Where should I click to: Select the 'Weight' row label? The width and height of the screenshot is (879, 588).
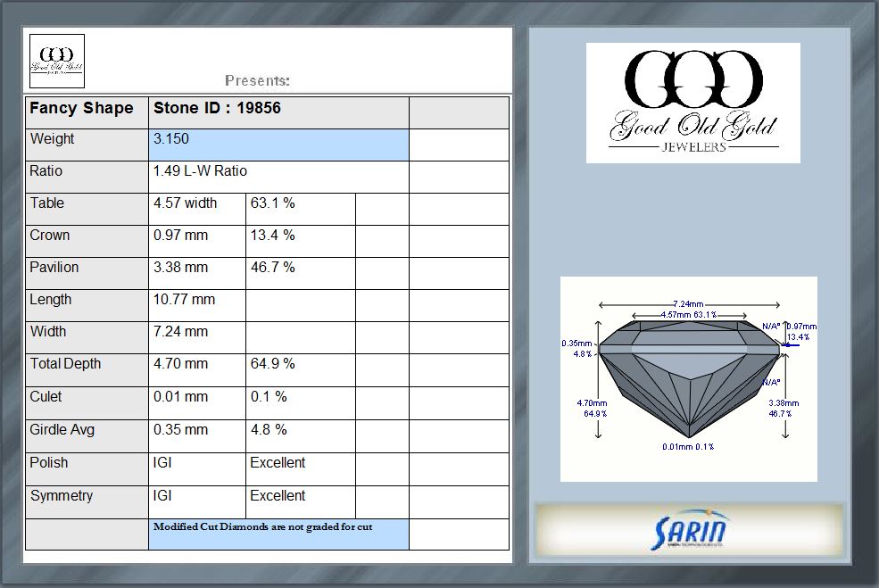tap(87, 145)
